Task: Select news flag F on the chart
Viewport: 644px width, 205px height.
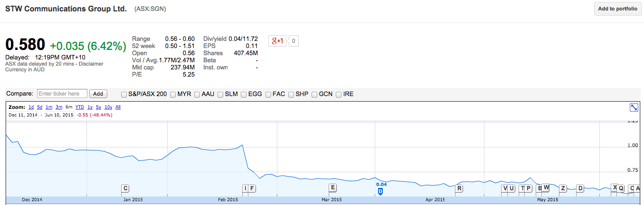Action: pos(252,188)
